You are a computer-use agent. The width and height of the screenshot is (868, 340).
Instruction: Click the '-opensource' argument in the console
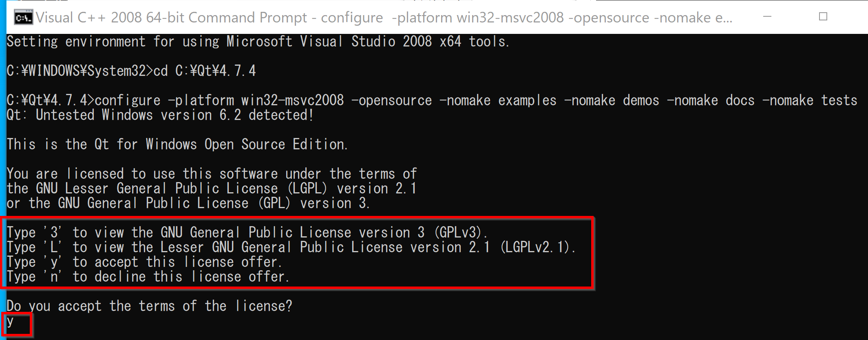coord(391,100)
